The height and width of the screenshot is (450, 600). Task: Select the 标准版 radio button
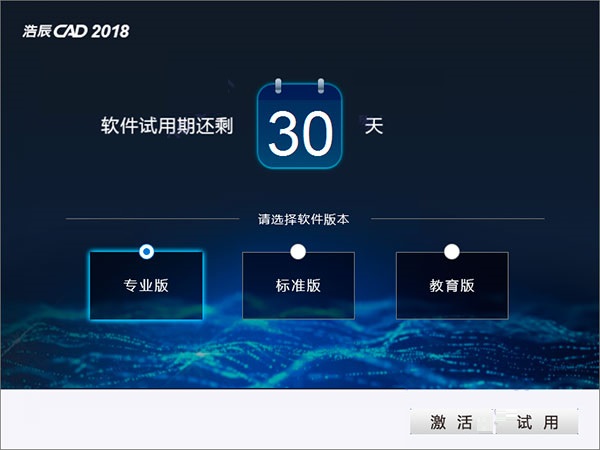click(x=298, y=251)
